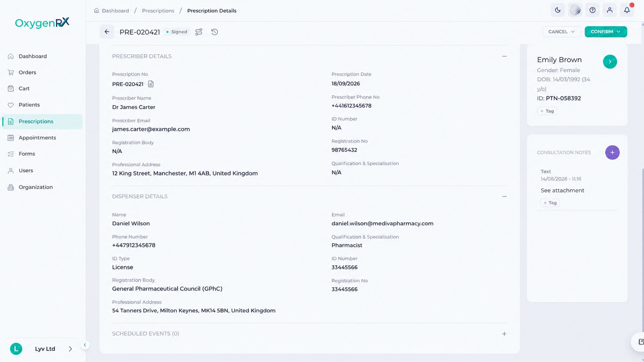The image size is (644, 362).
Task: Toggle dark mode moon icon
Action: click(x=558, y=10)
